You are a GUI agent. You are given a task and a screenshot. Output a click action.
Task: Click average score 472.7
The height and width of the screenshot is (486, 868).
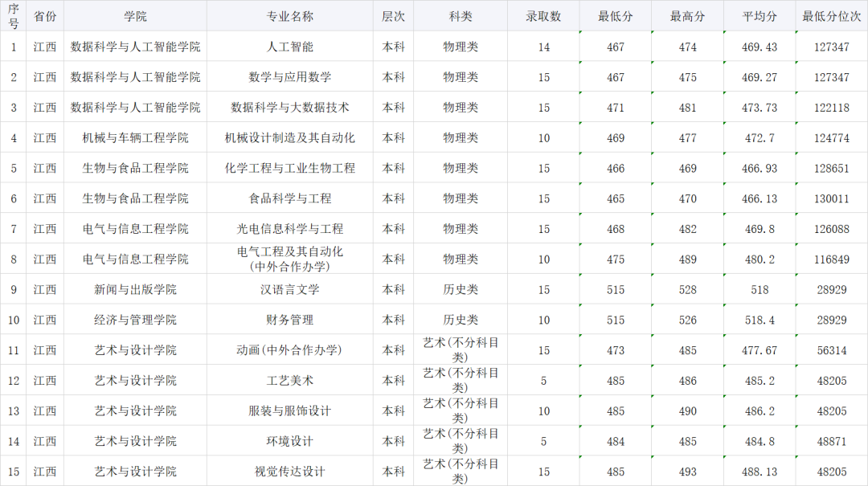[x=759, y=138]
